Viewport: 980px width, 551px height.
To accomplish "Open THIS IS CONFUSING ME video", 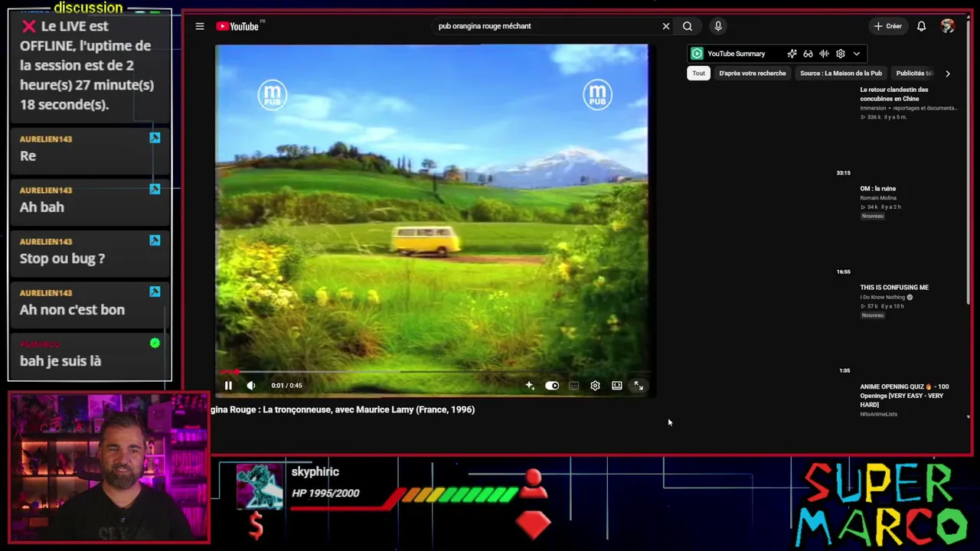I will pos(894,288).
